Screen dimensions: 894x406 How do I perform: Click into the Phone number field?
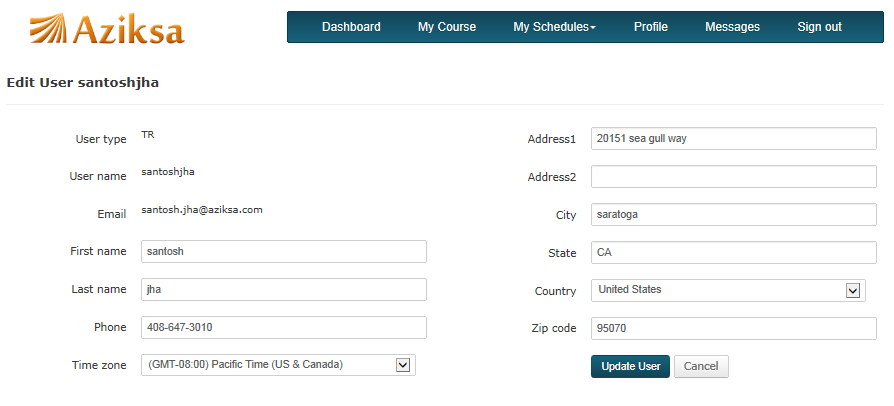[x=284, y=328]
